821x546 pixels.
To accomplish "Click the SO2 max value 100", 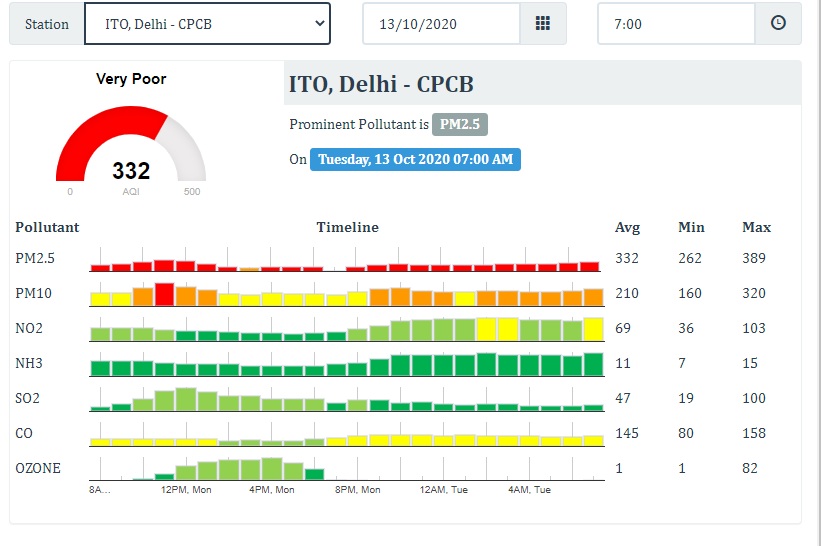I will [754, 398].
